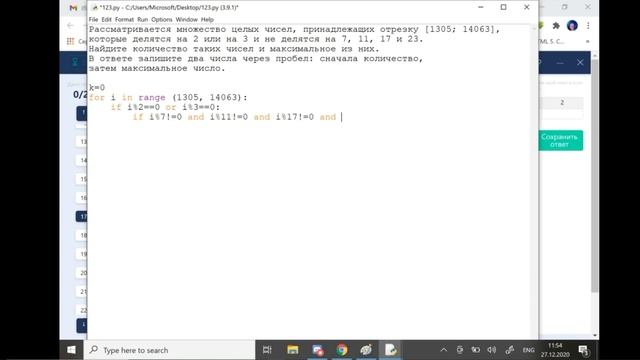Image resolution: width=640 pixels, height=360 pixels.
Task: Open the Format menu in IDLE
Action: [124, 19]
